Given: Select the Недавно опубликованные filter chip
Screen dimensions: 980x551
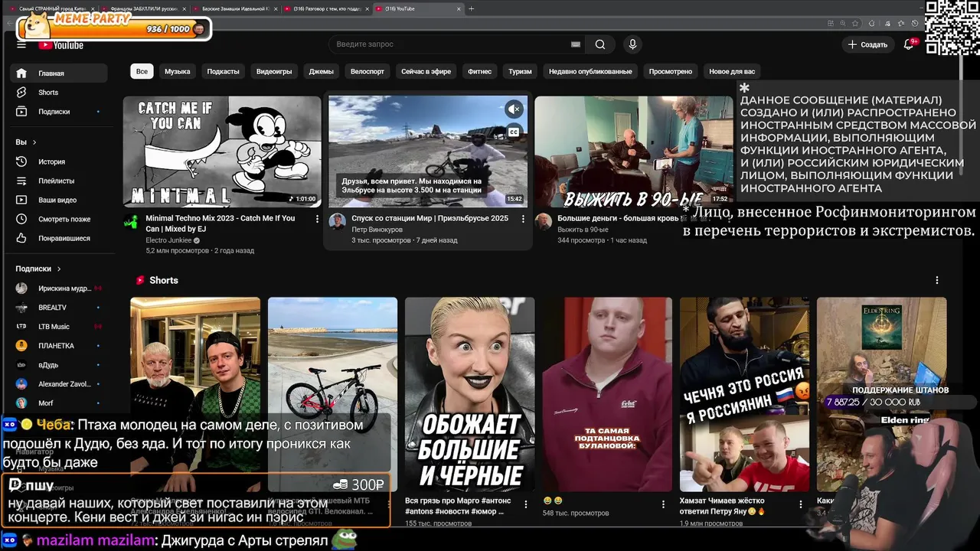Looking at the screenshot, I should (590, 71).
